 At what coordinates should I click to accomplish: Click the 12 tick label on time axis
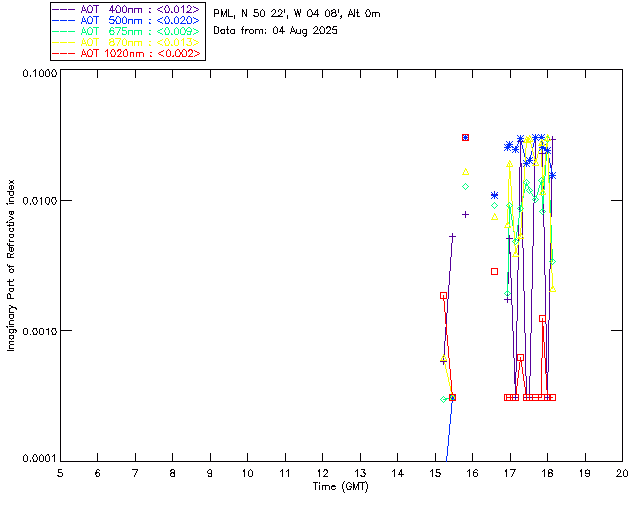tap(322, 472)
